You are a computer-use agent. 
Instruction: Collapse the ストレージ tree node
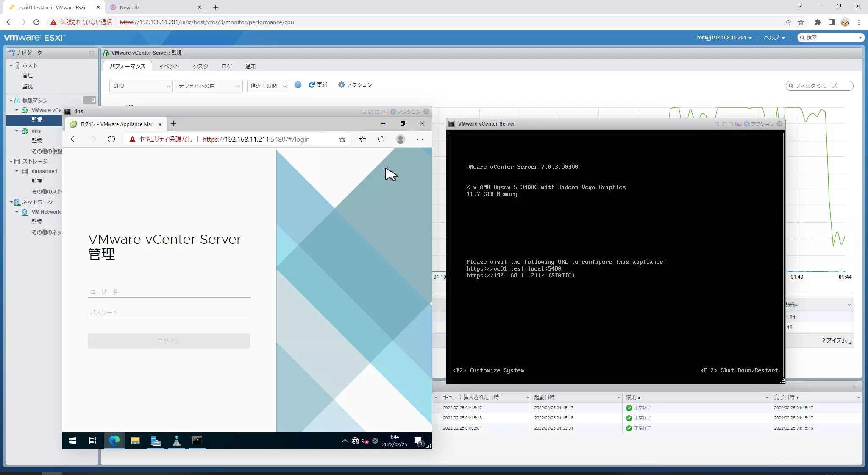tap(11, 162)
